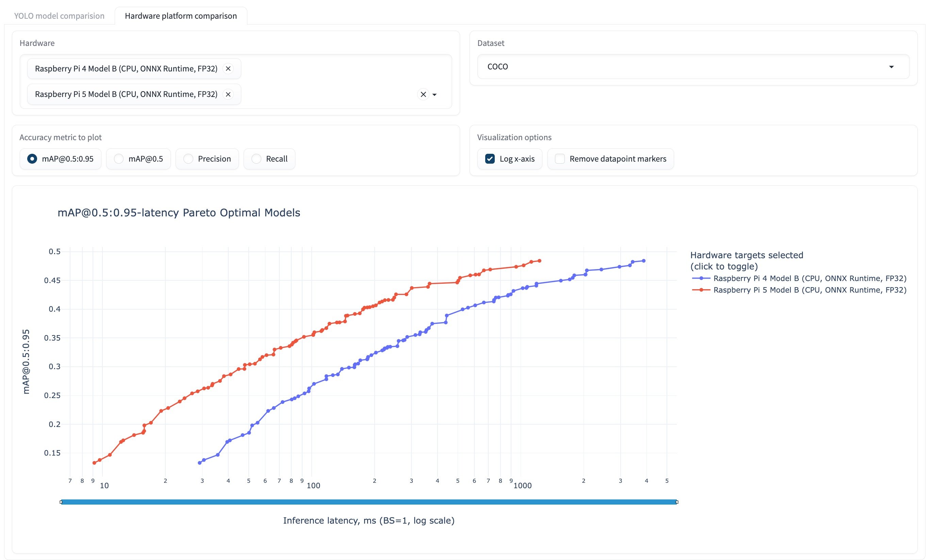Click the Visualization options heading

(514, 137)
